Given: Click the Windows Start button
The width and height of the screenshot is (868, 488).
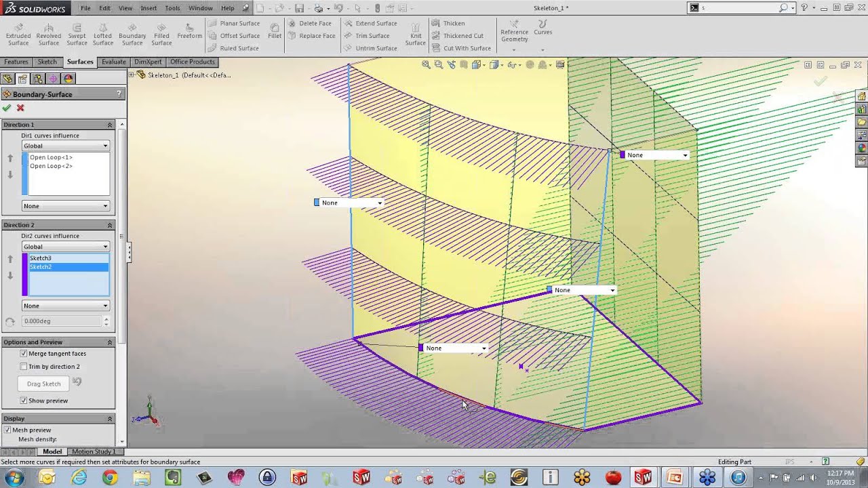Looking at the screenshot, I should pos(14,478).
